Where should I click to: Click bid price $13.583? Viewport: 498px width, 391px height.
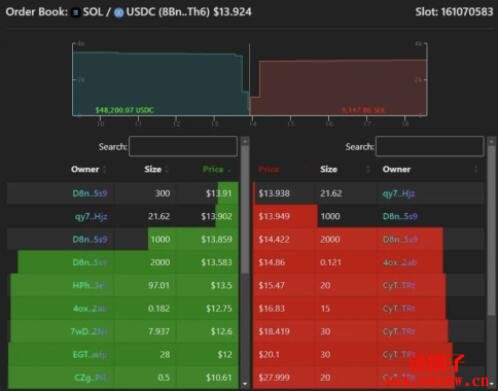(217, 262)
